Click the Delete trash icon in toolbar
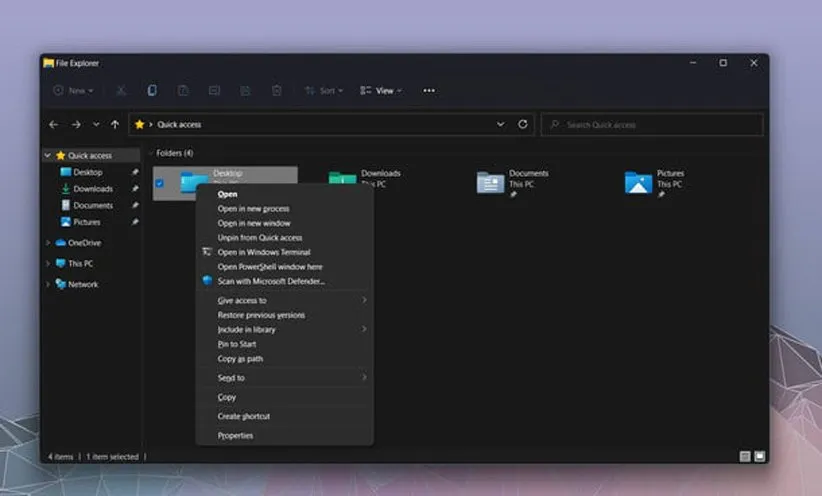Image resolution: width=822 pixels, height=496 pixels. coord(276,90)
